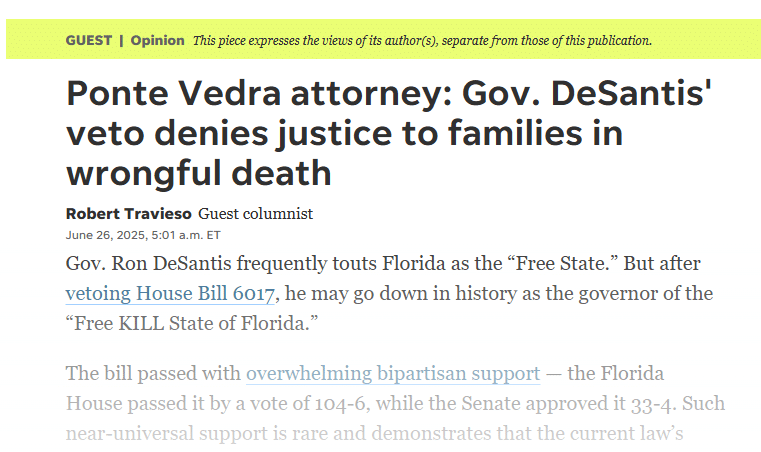Click the Guest columnist label
Screen dimensions: 761x452
tap(255, 213)
